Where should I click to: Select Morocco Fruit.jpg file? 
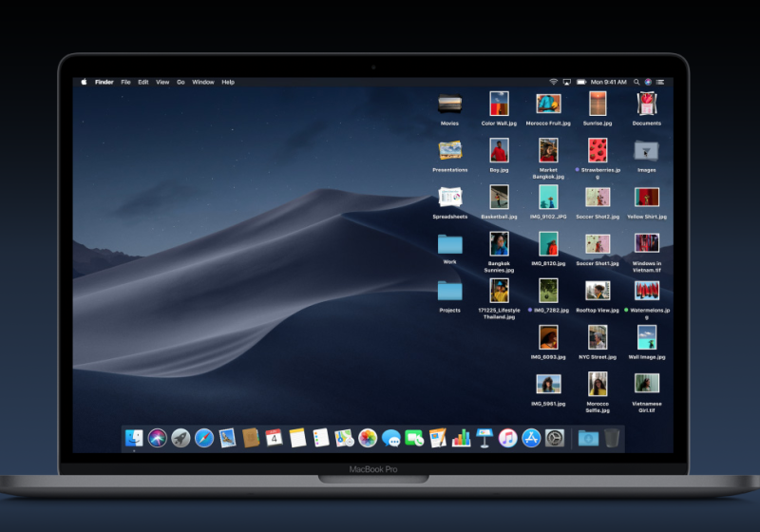(548, 104)
